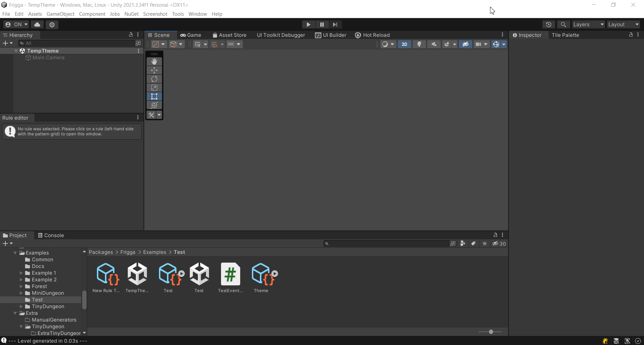Screen dimensions: 644x345
Task: Toggle 2D view mode
Action: click(405, 44)
